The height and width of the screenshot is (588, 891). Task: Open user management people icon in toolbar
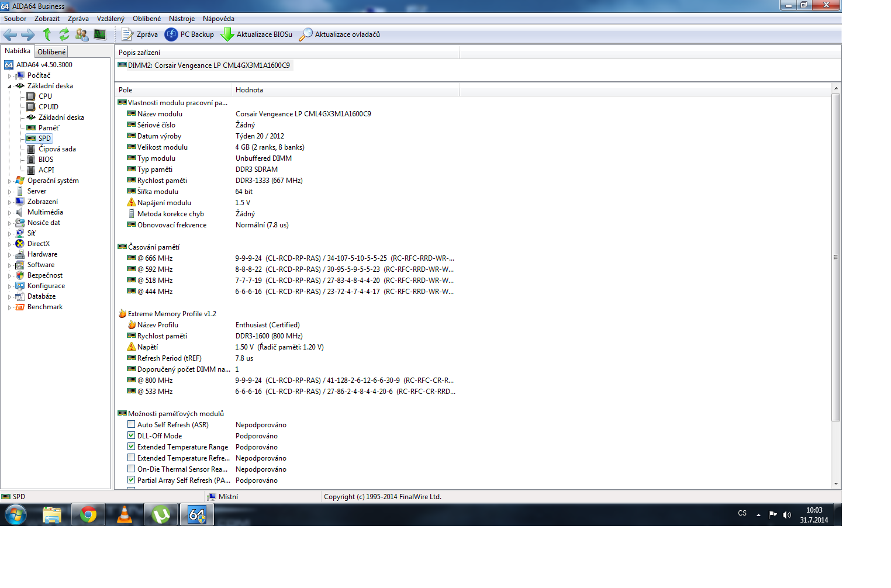tap(82, 34)
